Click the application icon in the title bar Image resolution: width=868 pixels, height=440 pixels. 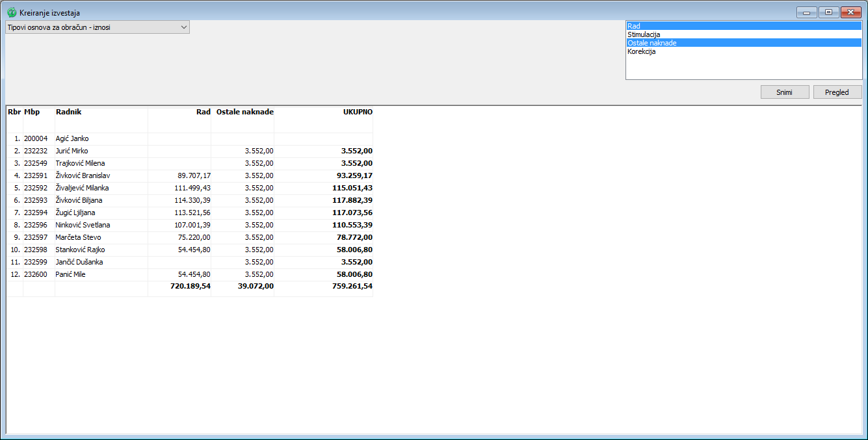[12, 12]
